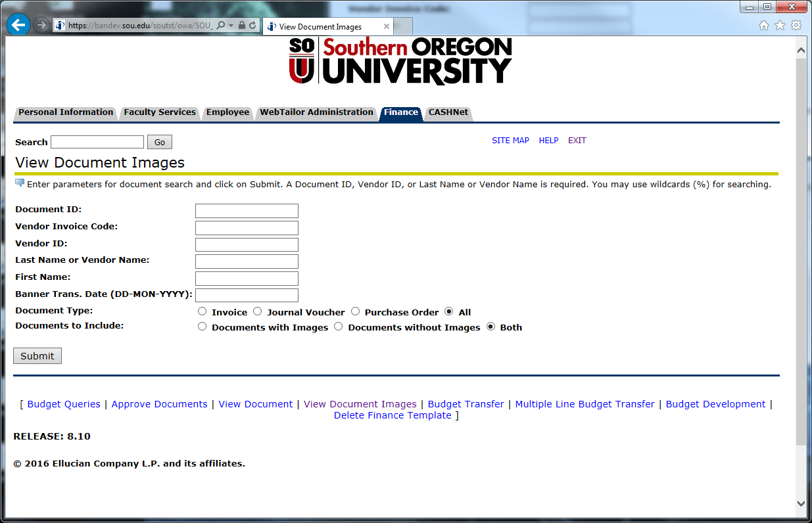
Task: Open the CASHNet tab
Action: [448, 112]
